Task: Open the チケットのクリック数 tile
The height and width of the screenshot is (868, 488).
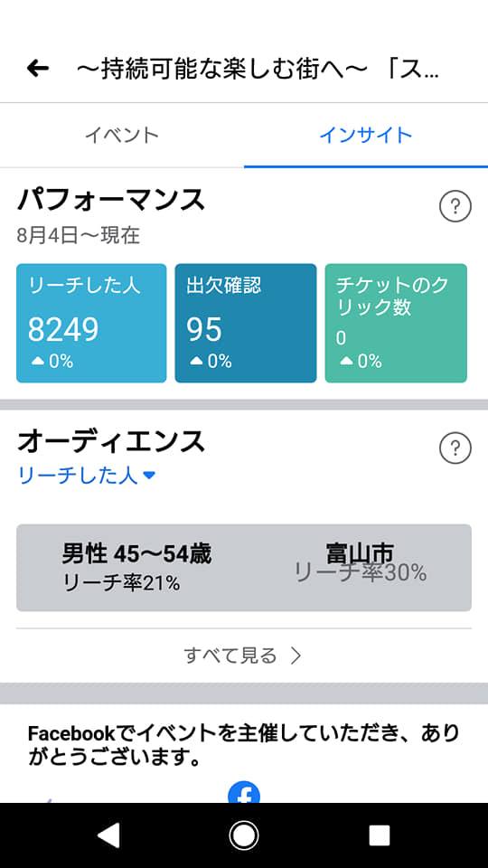Action: click(x=396, y=324)
